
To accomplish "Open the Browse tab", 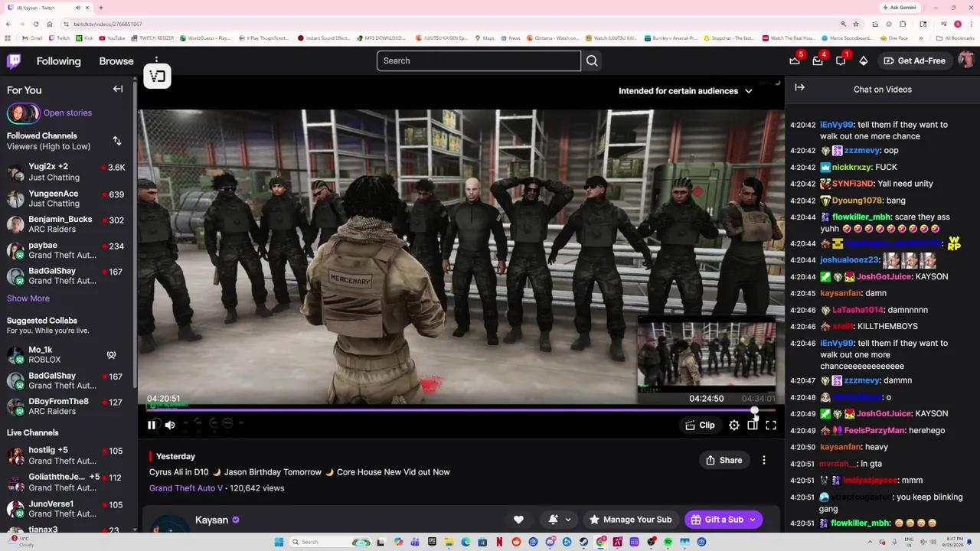I will (116, 61).
